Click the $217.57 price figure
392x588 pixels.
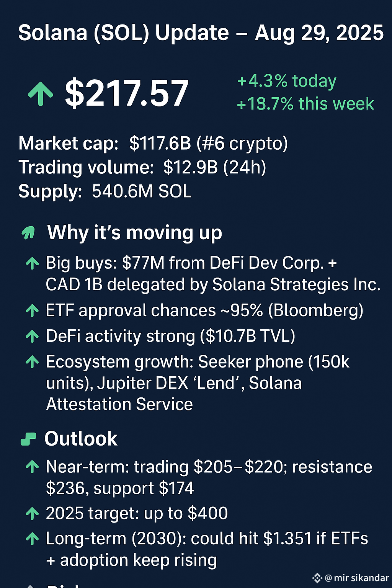point(127,93)
